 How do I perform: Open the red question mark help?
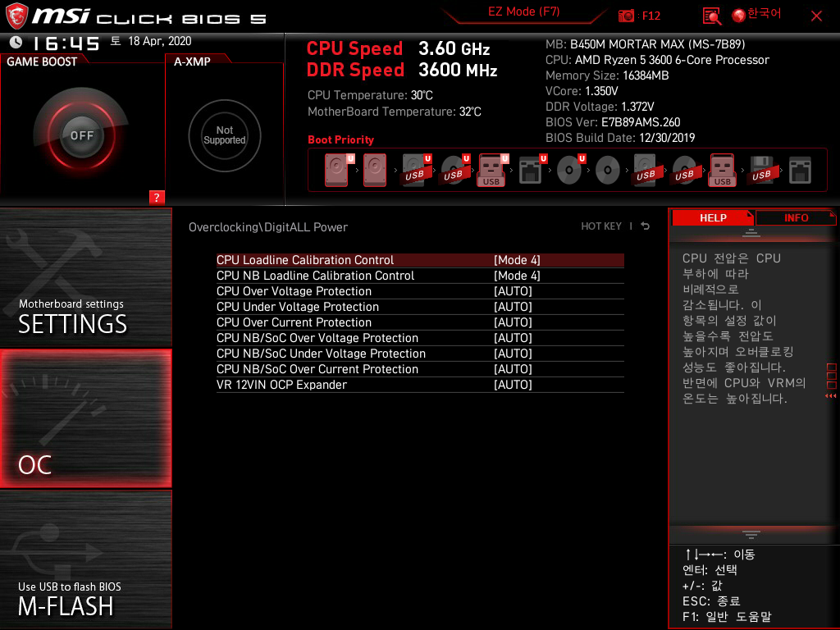(x=157, y=197)
